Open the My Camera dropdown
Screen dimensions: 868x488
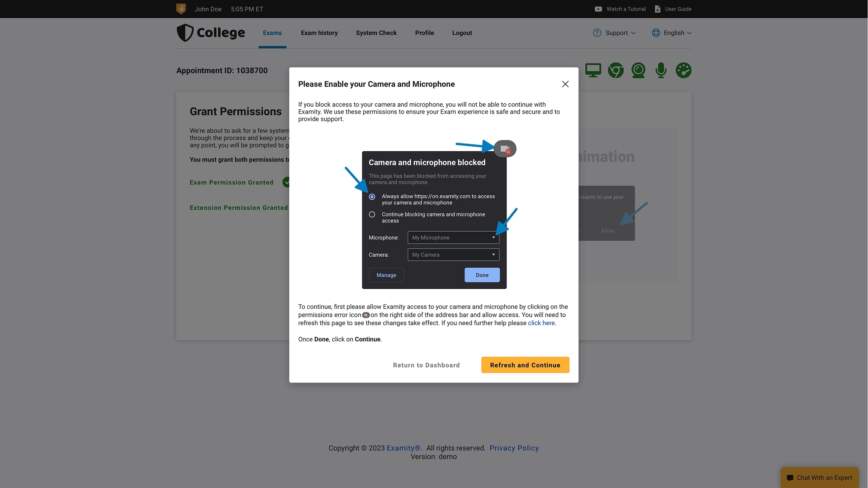pyautogui.click(x=453, y=255)
